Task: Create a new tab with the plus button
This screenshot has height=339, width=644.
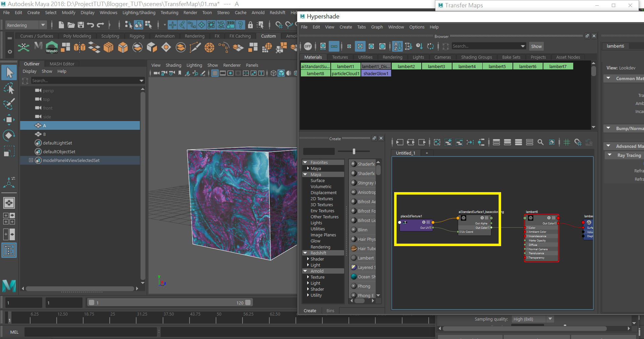Action: (427, 153)
